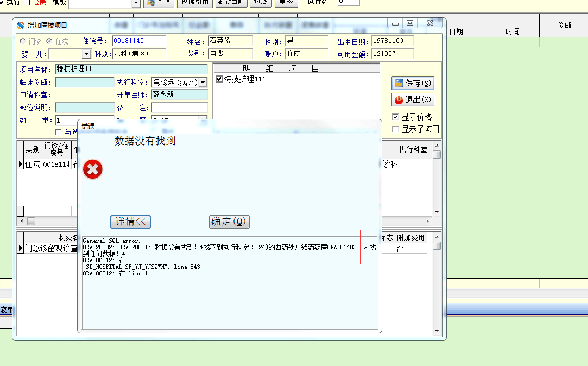The height and width of the screenshot is (366, 588).
Task: Click the upper grid horizontal scrollbar thumb
Action: click(31, 221)
